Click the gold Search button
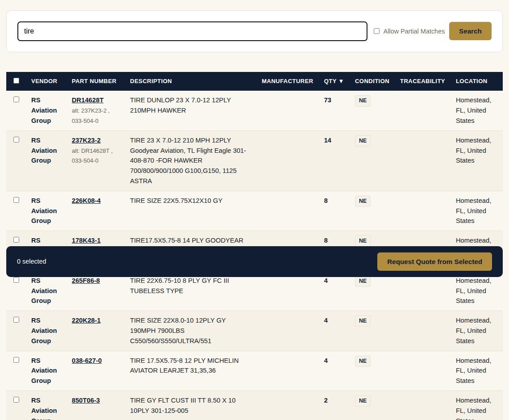The image size is (509, 420). tap(470, 31)
